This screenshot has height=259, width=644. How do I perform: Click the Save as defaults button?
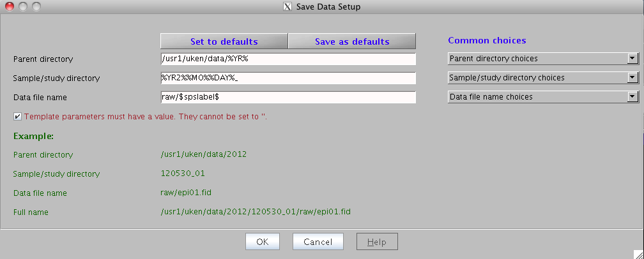(352, 41)
